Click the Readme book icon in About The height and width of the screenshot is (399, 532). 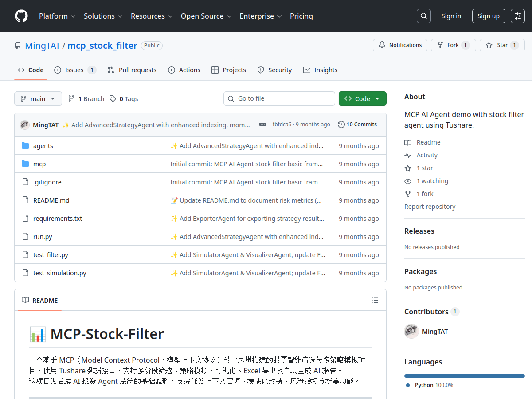[407, 142]
